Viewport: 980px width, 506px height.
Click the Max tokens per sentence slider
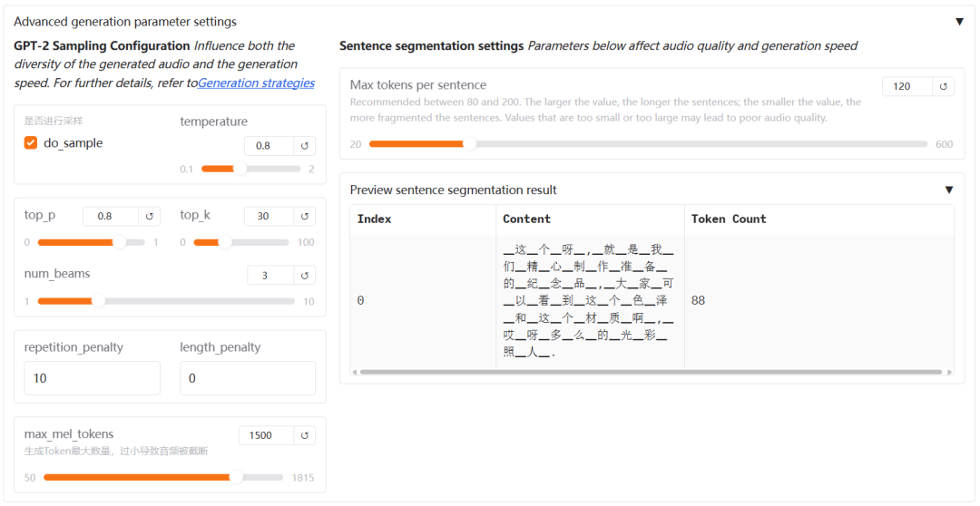tap(648, 144)
